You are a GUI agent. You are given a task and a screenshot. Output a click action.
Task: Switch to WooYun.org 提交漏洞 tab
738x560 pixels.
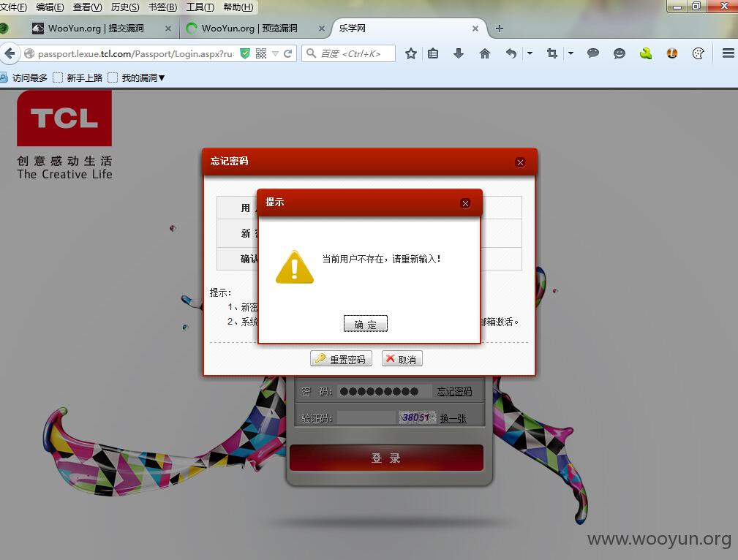click(x=97, y=29)
